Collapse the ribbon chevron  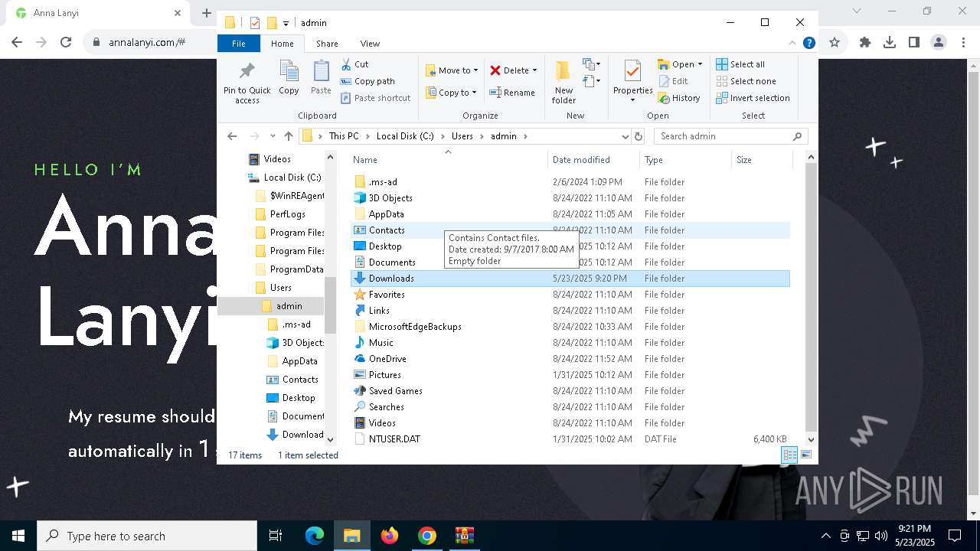coord(792,44)
